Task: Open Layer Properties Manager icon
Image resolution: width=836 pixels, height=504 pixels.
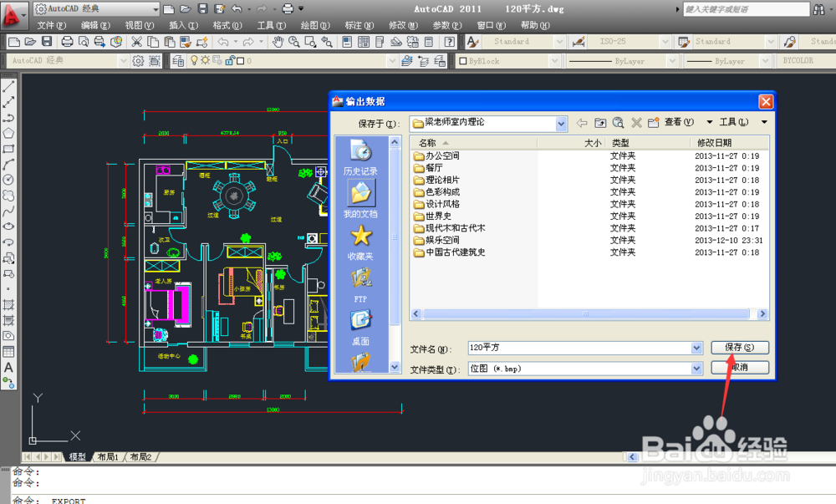Action: point(178,61)
